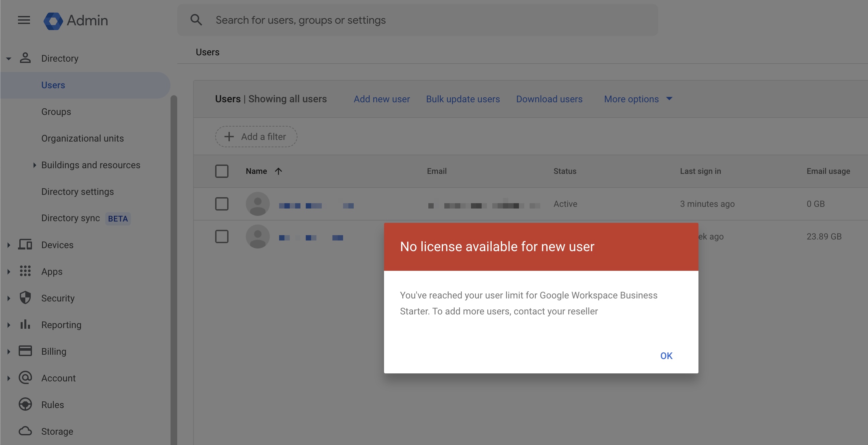Expand the Reporting section arrow
868x445 pixels.
point(9,325)
